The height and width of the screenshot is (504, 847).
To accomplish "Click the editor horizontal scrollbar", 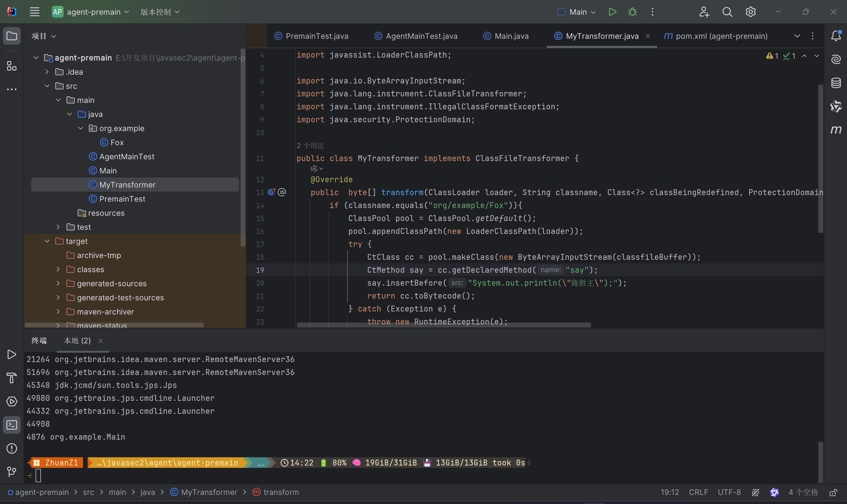I will 444,325.
